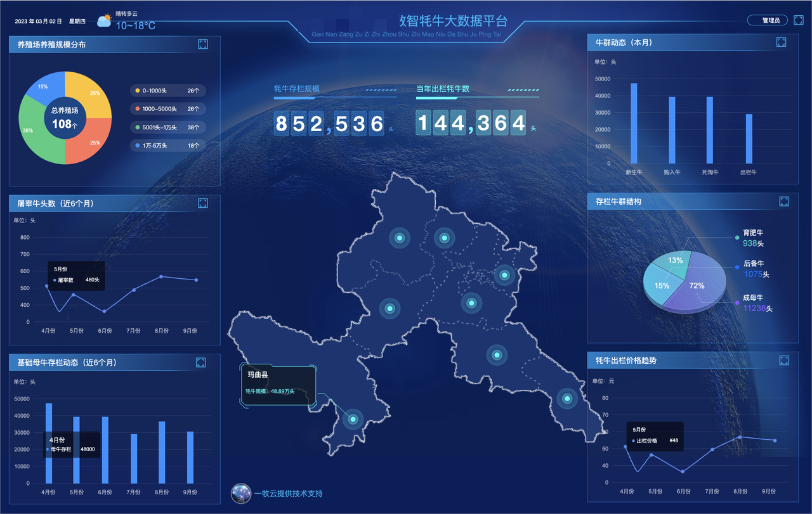Viewport: 812px width, 514px height.
Task: Click the weather icon showing 晴转多云
Action: (x=103, y=19)
